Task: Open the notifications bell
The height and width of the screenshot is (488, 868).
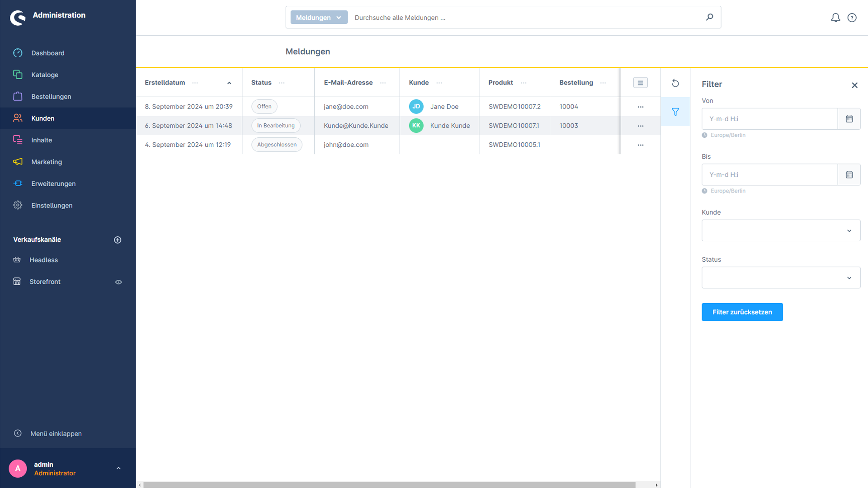Action: 835,17
